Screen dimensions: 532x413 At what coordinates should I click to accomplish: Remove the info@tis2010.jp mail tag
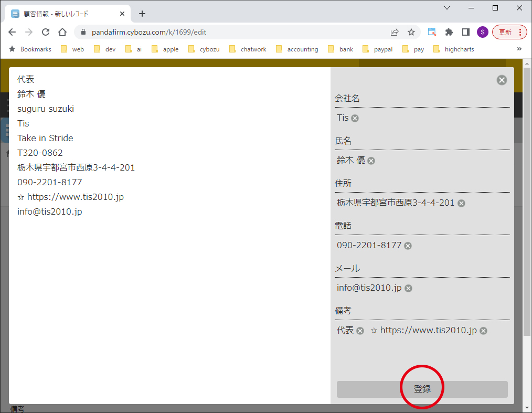pyautogui.click(x=409, y=288)
